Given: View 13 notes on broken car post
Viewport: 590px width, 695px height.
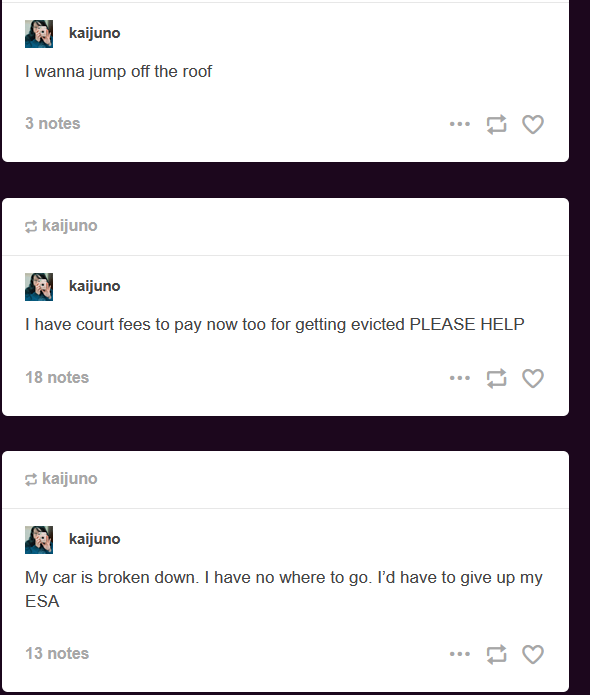Looking at the screenshot, I should [x=57, y=653].
